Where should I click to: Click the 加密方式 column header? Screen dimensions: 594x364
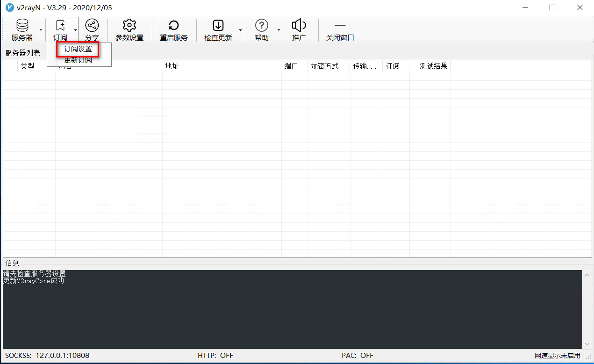[329, 66]
